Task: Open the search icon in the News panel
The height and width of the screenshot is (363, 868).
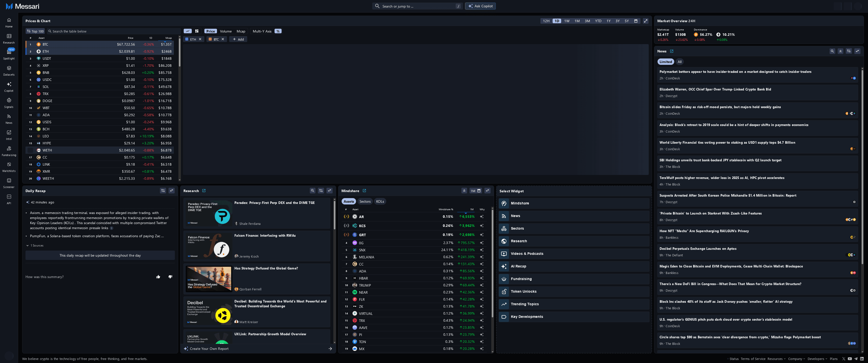Action: coord(832,51)
